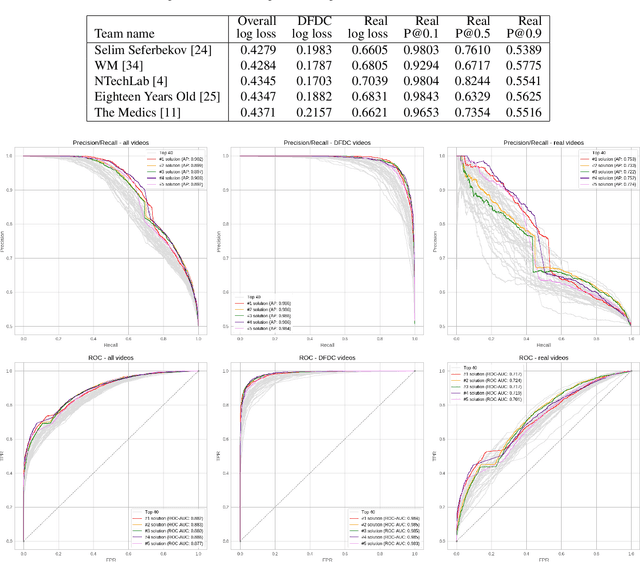The width and height of the screenshot is (640, 562).
Task: Click the 0.4279 overall log loss value
Action: click(x=258, y=50)
